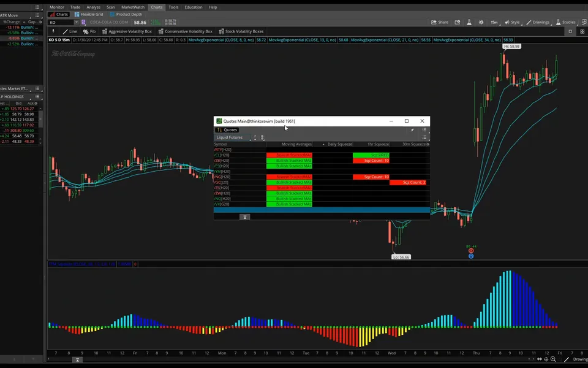Click the flask icon next to settings gear
The width and height of the screenshot is (588, 368).
469,22
